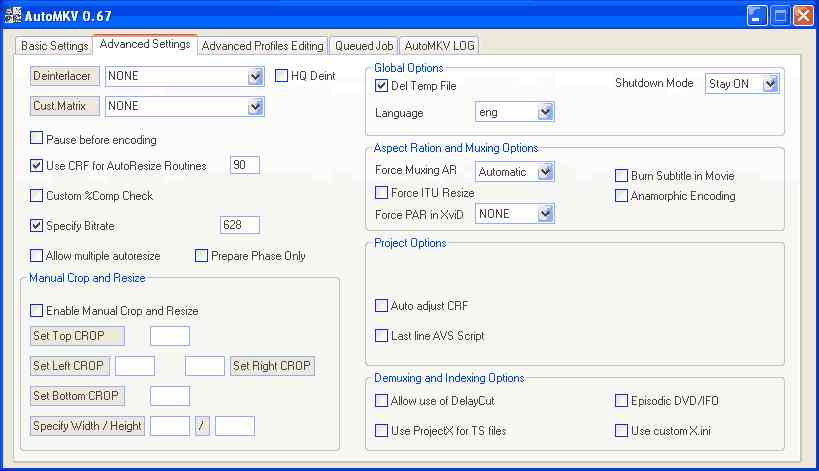Click the bottom crop value field
The width and height of the screenshot is (819, 471).
pyautogui.click(x=170, y=396)
